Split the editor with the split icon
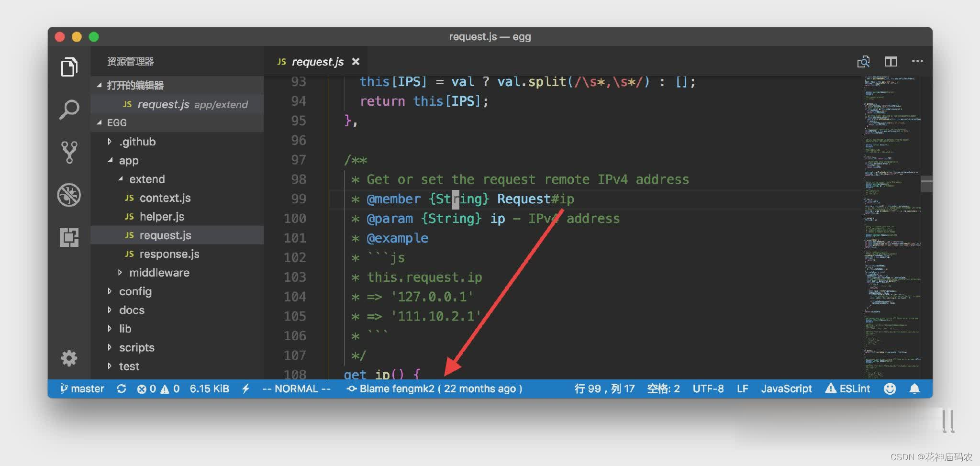 click(891, 62)
